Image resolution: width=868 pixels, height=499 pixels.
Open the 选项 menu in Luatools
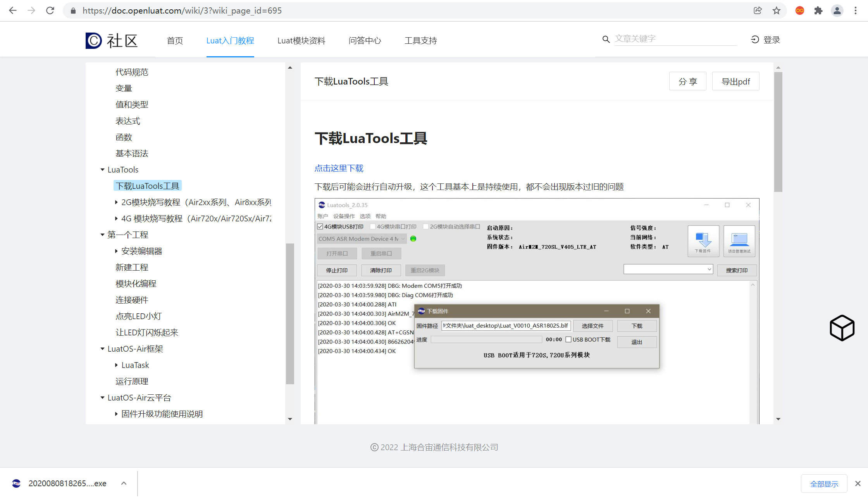365,216
